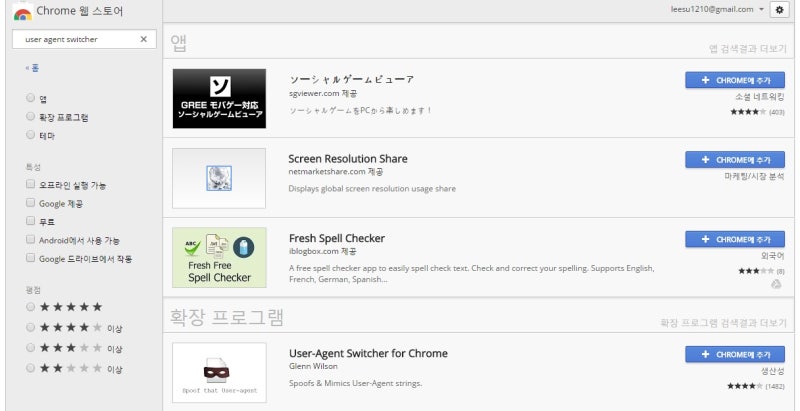Click the Google Drive icon under Fresh Spell Checker
Viewport: 800px width, 411px height.
click(776, 284)
